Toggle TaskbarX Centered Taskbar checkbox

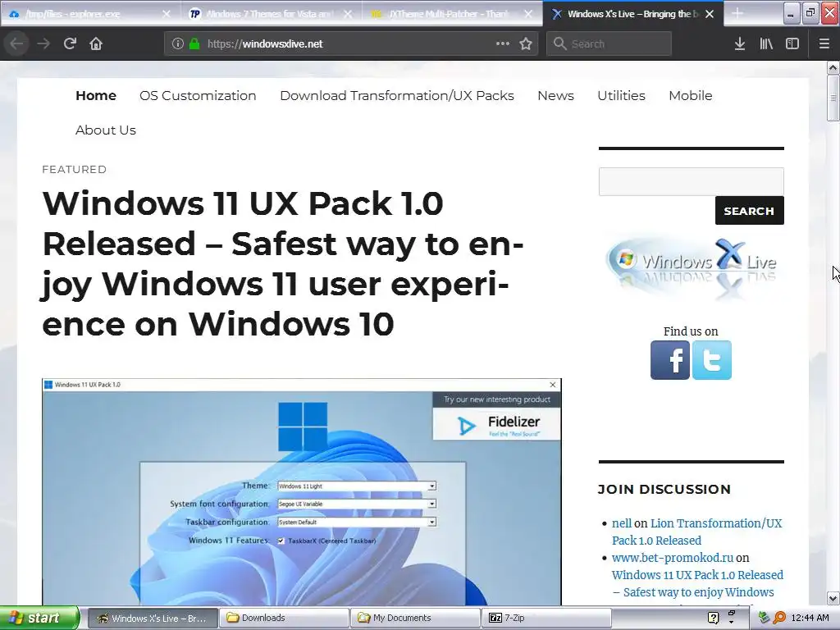pos(281,541)
